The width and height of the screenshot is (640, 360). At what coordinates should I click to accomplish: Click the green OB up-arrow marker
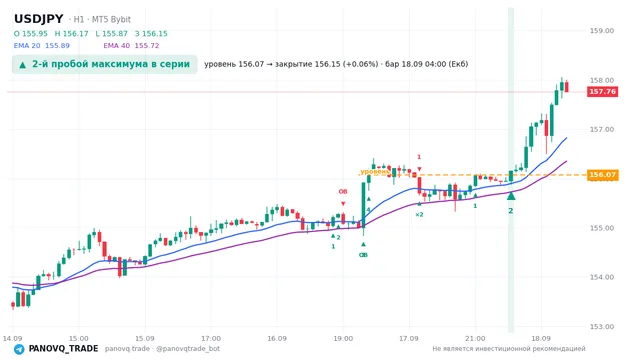363,244
